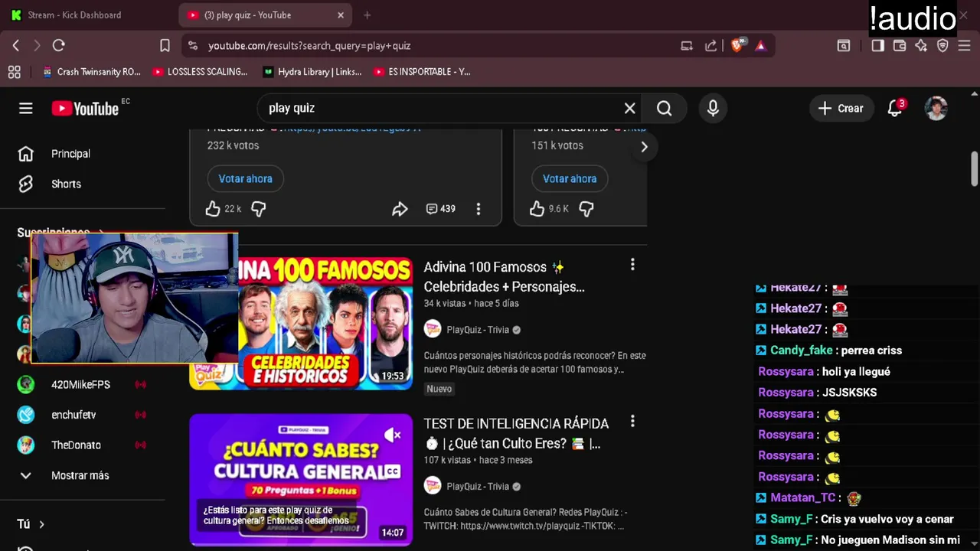
Task: Click the Leo AI sparkle icon
Action: point(921,46)
